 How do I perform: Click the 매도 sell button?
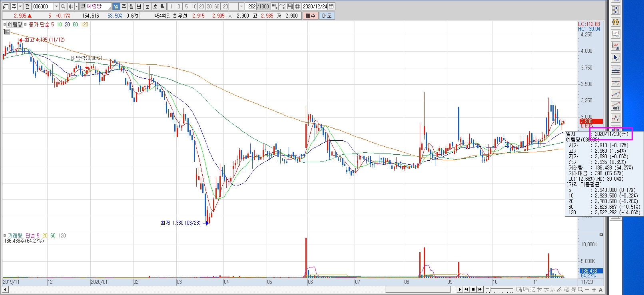[x=327, y=16]
